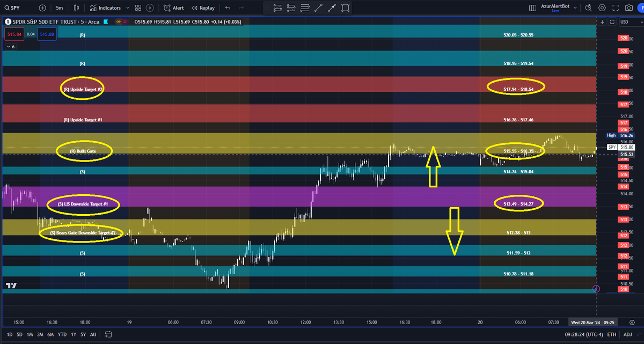The height and width of the screenshot is (344, 644).
Task: Select first horizontal line drawing tool
Action: pos(278,8)
